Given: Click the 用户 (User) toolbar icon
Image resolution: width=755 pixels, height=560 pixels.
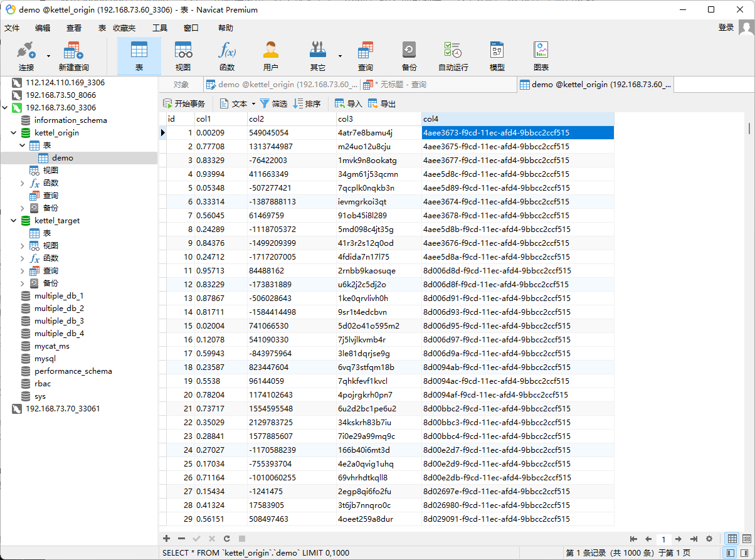Looking at the screenshot, I should [x=271, y=55].
